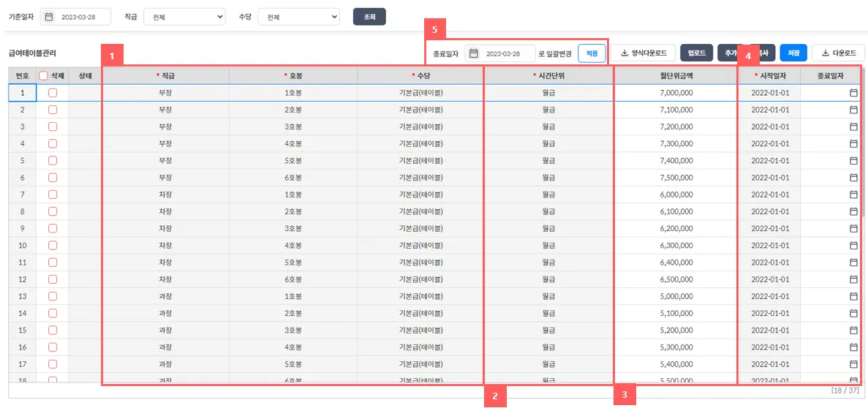
Task: Click the 수당 column header
Action: click(x=420, y=75)
